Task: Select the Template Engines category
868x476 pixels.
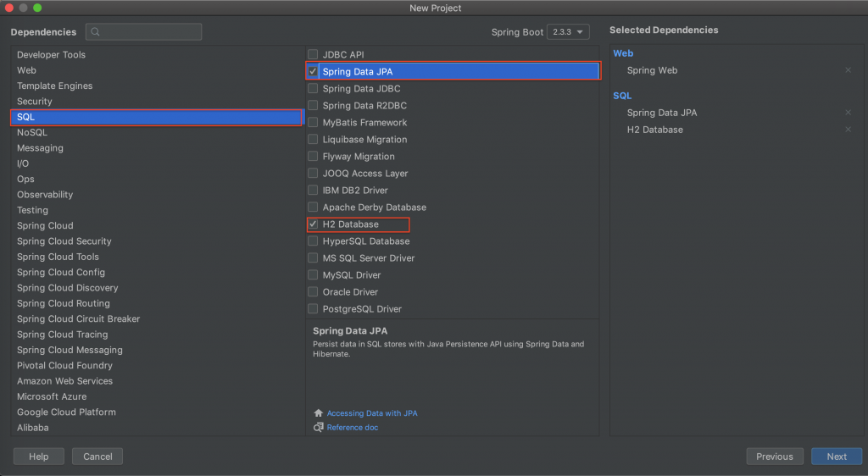Action: pyautogui.click(x=54, y=86)
